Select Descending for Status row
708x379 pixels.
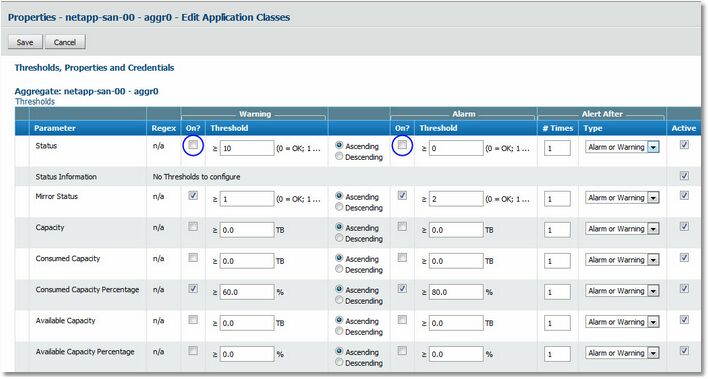pos(339,156)
